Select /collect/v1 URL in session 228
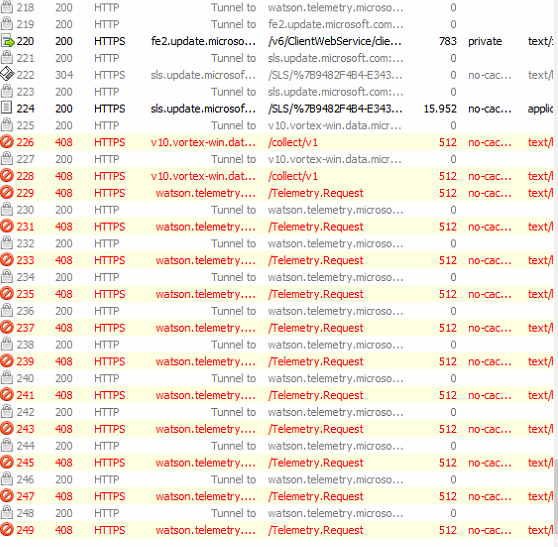This screenshot has width=558, height=547. click(293, 176)
